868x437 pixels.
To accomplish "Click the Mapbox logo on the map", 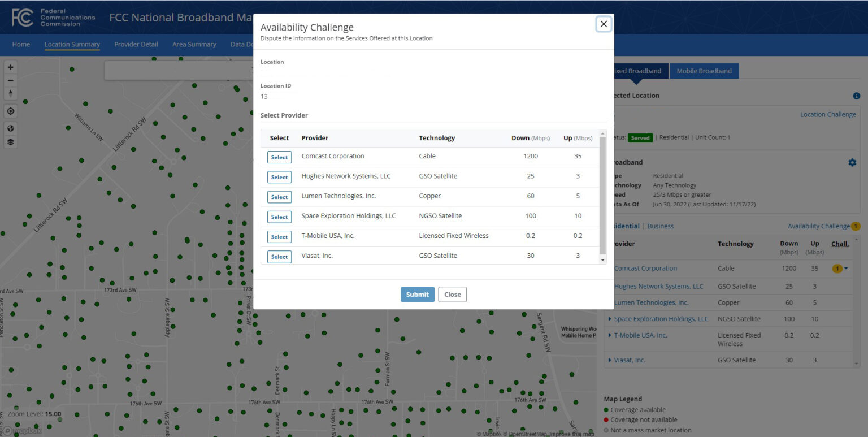I will [23, 431].
